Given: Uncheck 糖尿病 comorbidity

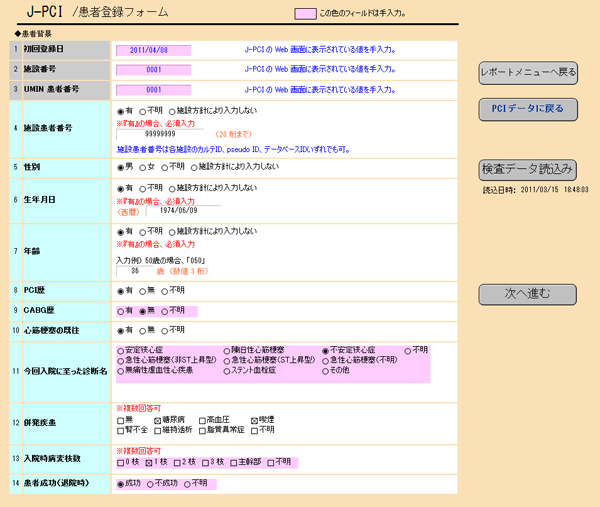Looking at the screenshot, I should click(157, 421).
